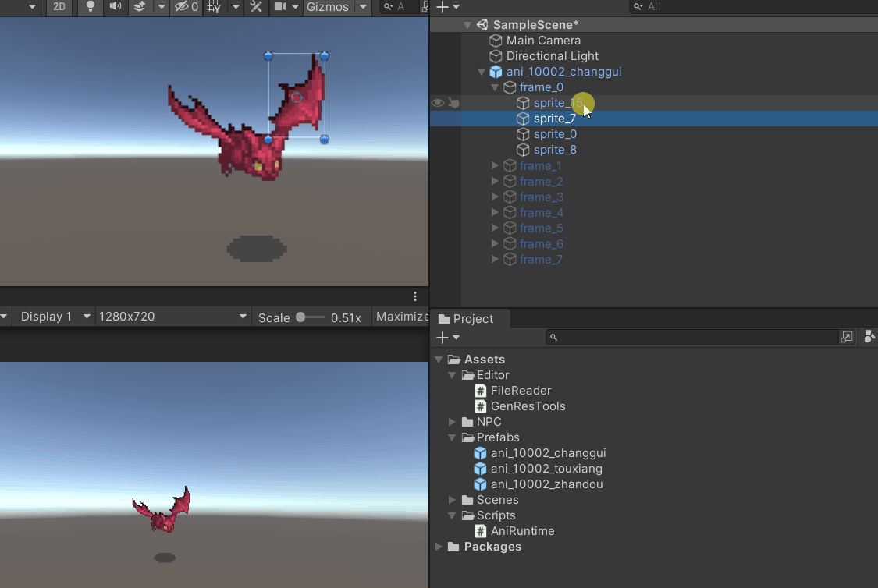Toggle the eye visibility icon for sprite_15

point(438,103)
